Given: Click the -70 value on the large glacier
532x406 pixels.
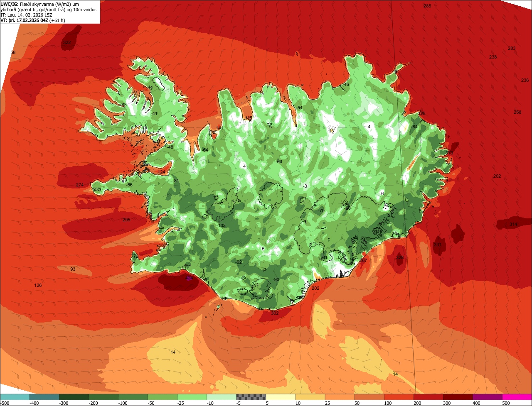Looking at the screenshot, I should (x=321, y=211).
